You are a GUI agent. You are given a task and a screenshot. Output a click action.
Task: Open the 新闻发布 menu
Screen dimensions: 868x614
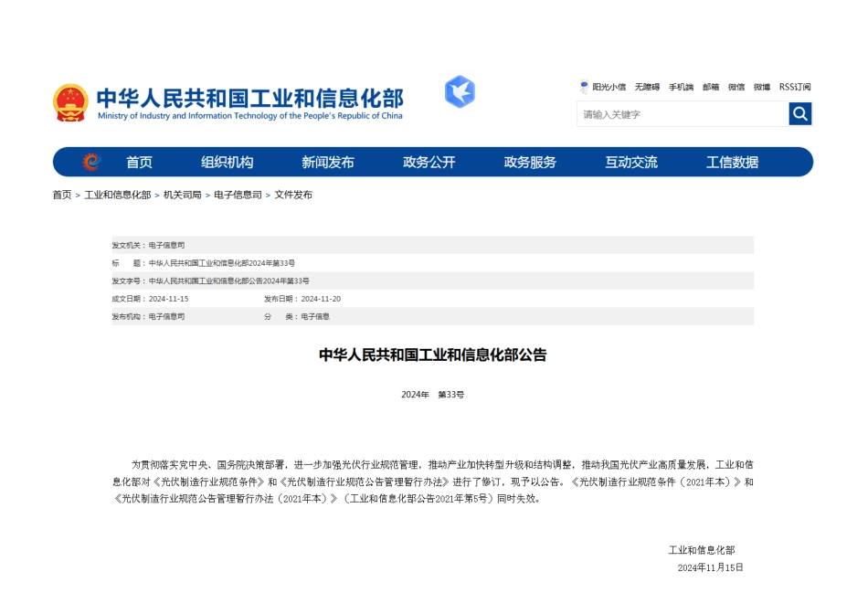point(329,162)
